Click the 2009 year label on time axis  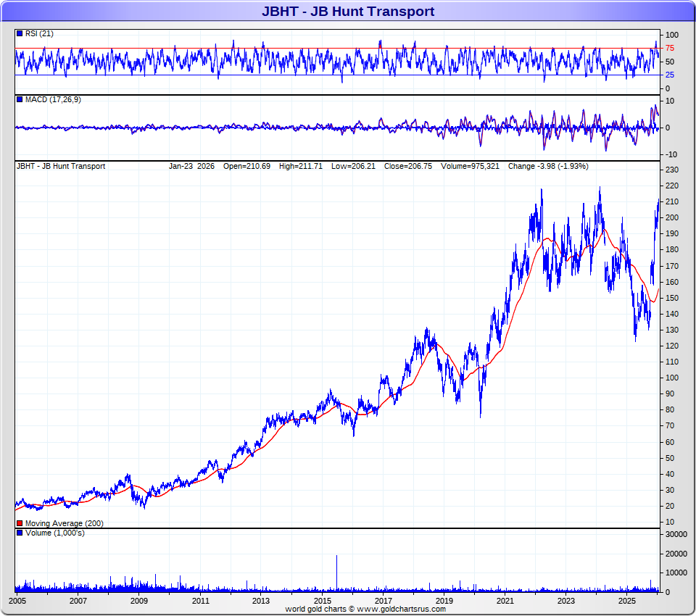coord(139,601)
